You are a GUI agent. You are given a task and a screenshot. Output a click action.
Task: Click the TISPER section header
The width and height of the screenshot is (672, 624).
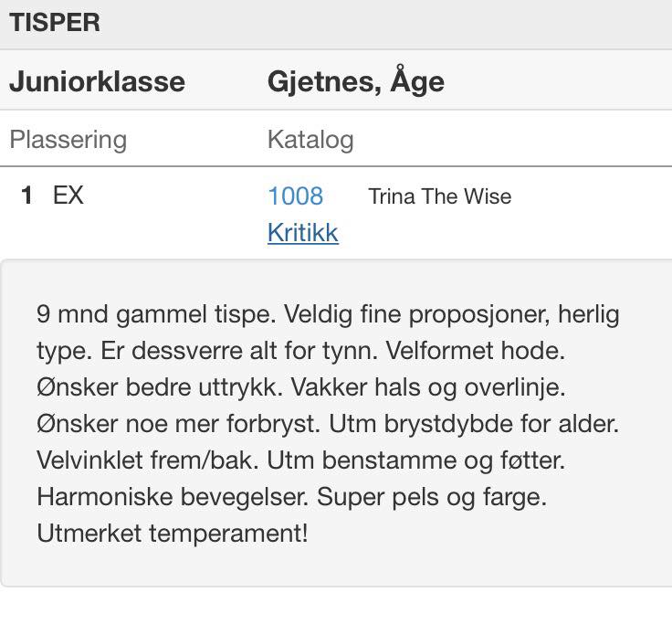coord(55,22)
